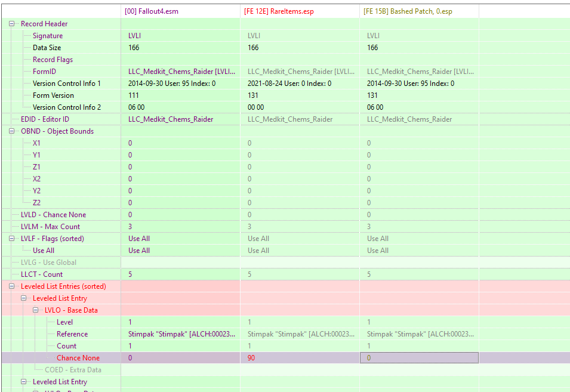Select LLCT - Count row label

tap(41, 274)
